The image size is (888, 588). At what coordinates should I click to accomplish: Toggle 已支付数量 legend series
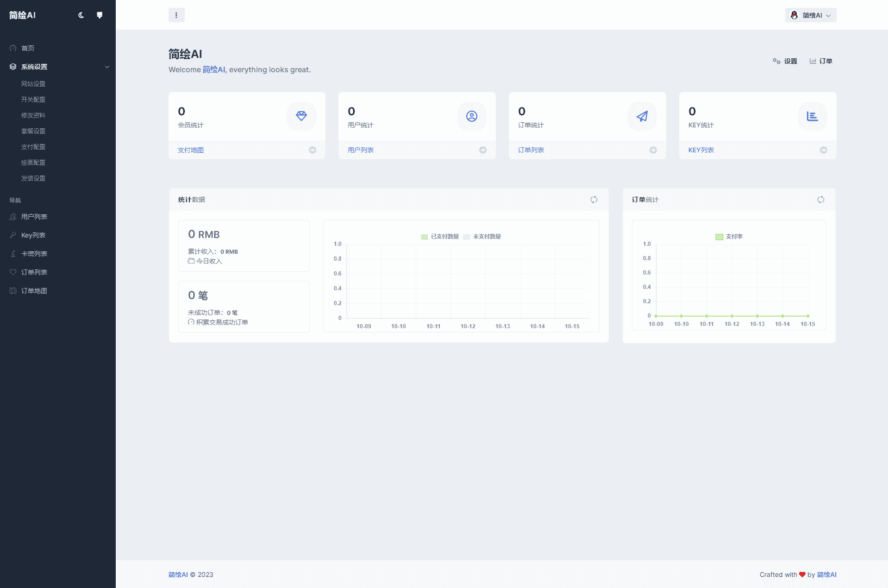point(440,237)
